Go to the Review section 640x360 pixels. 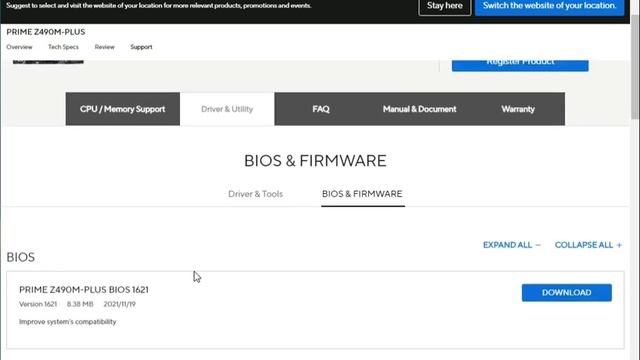point(104,47)
